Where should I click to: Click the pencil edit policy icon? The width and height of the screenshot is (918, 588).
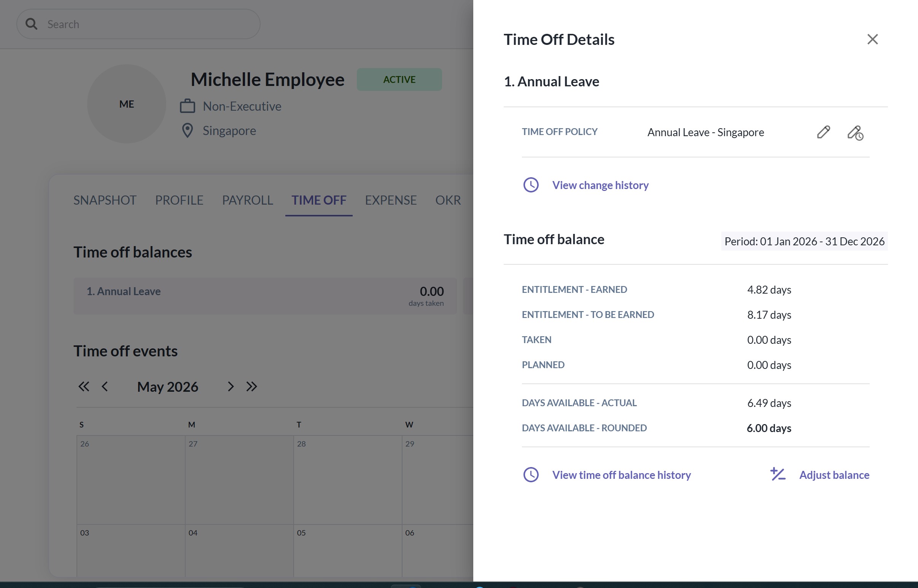tap(823, 132)
